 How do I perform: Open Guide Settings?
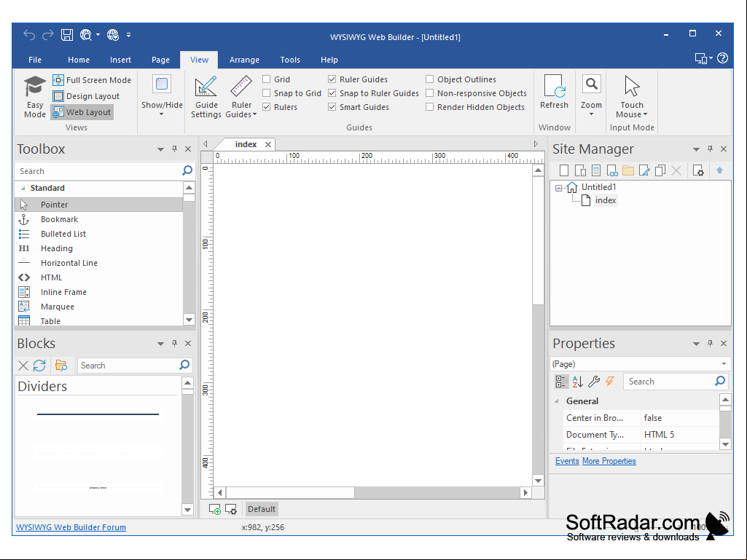tap(206, 97)
